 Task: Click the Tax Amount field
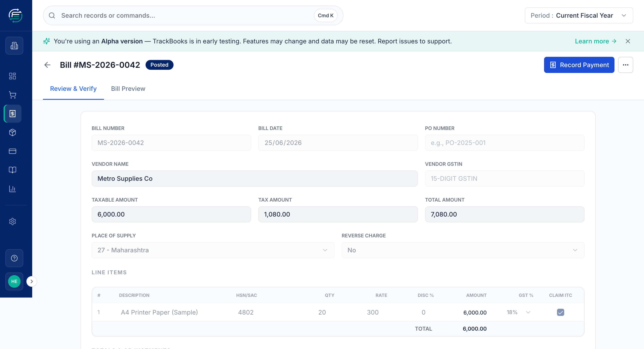coord(338,214)
